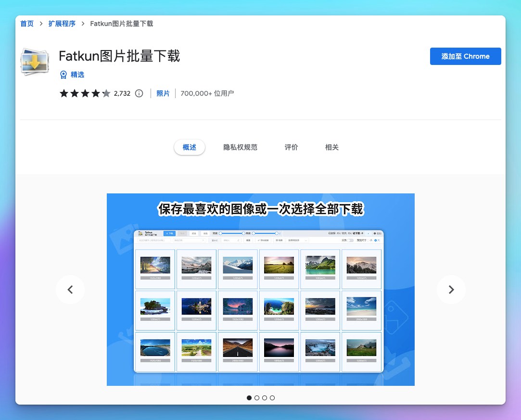Open the 照片 category link
This screenshot has height=420, width=521.
pos(163,93)
